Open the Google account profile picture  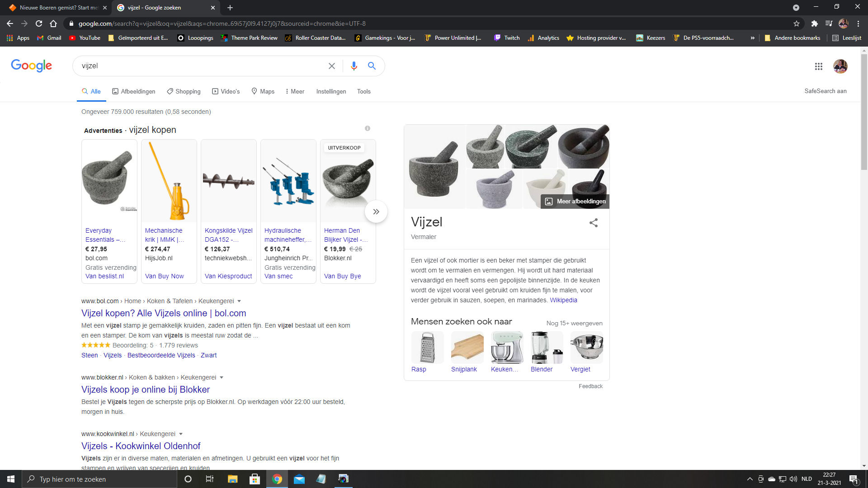[840, 66]
